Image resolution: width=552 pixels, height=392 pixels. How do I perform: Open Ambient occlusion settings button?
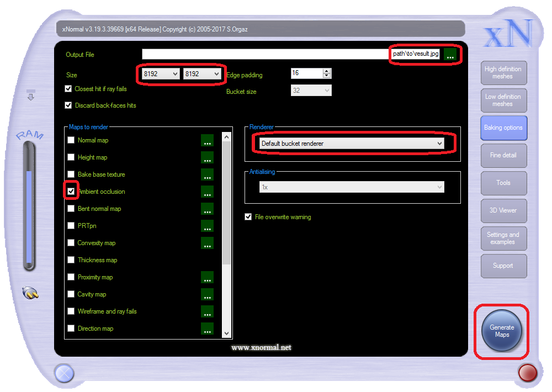tap(207, 192)
